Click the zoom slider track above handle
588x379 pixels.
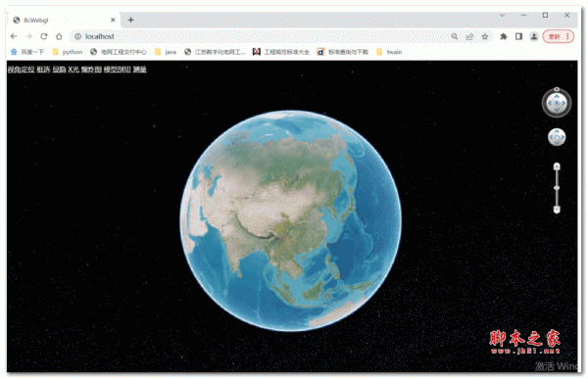pos(557,177)
